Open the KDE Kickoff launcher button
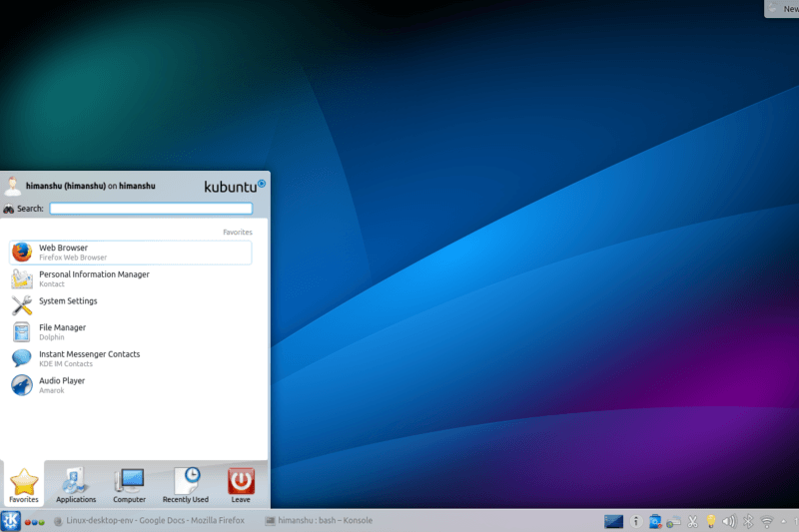Image resolution: width=799 pixels, height=532 pixels. click(11, 521)
